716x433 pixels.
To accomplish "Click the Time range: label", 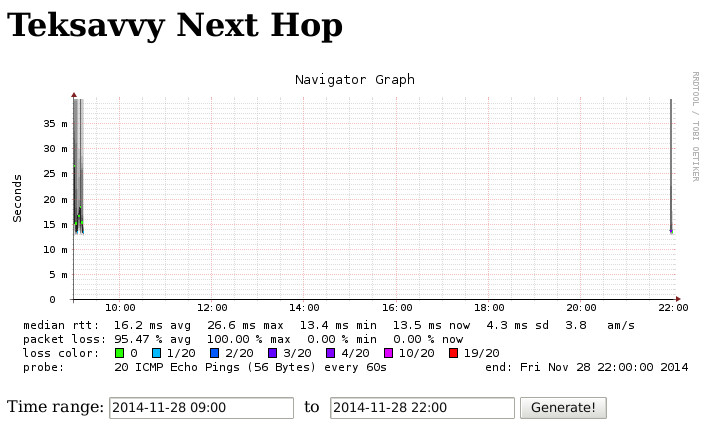I will click(55, 407).
